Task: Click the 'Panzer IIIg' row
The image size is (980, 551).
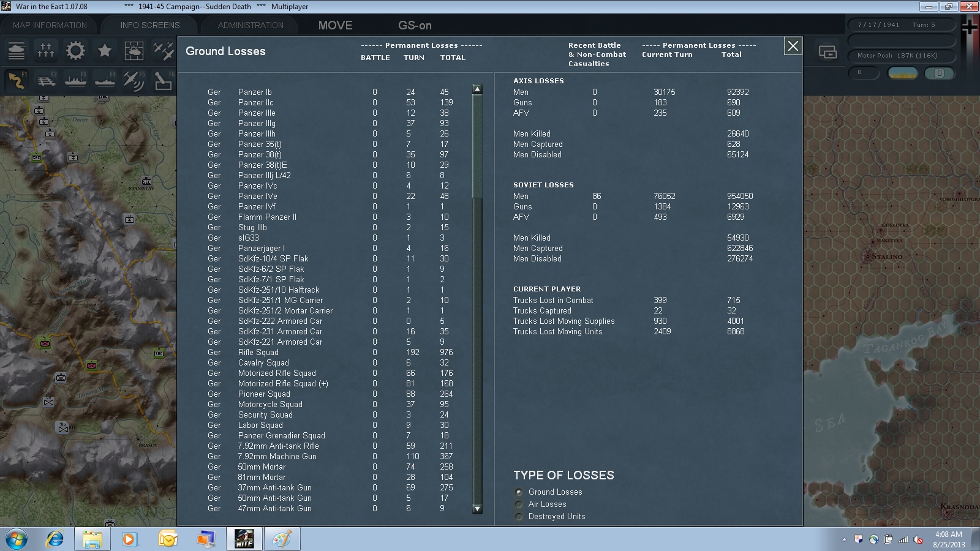Action: (331, 123)
